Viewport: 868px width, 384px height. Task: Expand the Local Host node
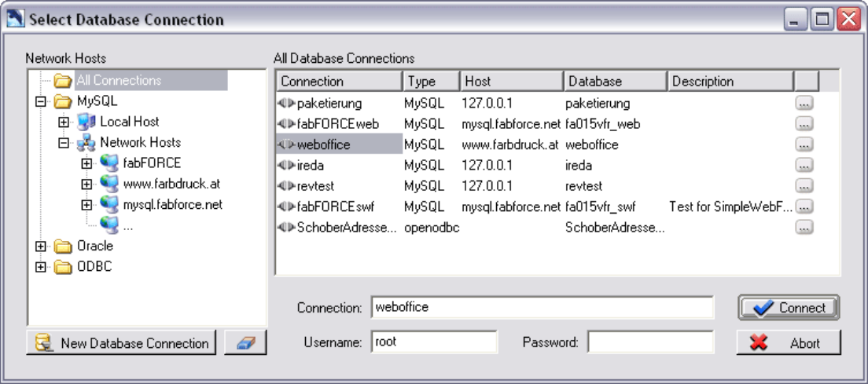[63, 122]
